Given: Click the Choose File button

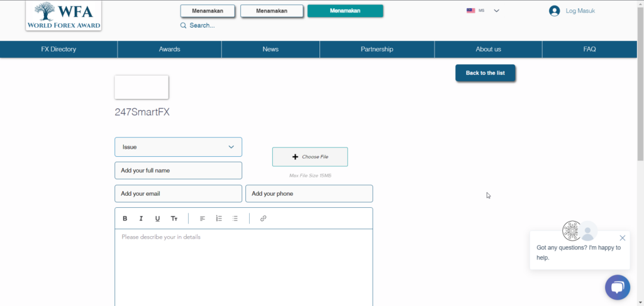Looking at the screenshot, I should 310,157.
